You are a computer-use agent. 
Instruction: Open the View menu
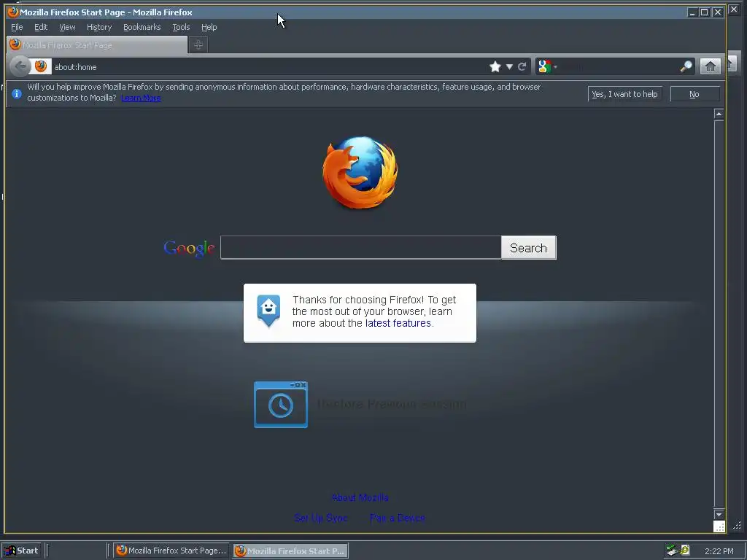click(67, 27)
